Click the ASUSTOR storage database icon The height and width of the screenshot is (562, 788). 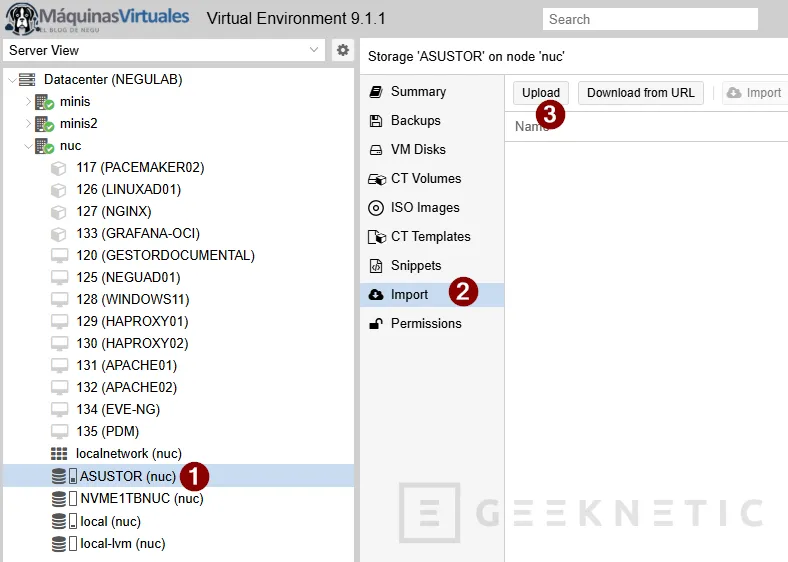click(59, 476)
